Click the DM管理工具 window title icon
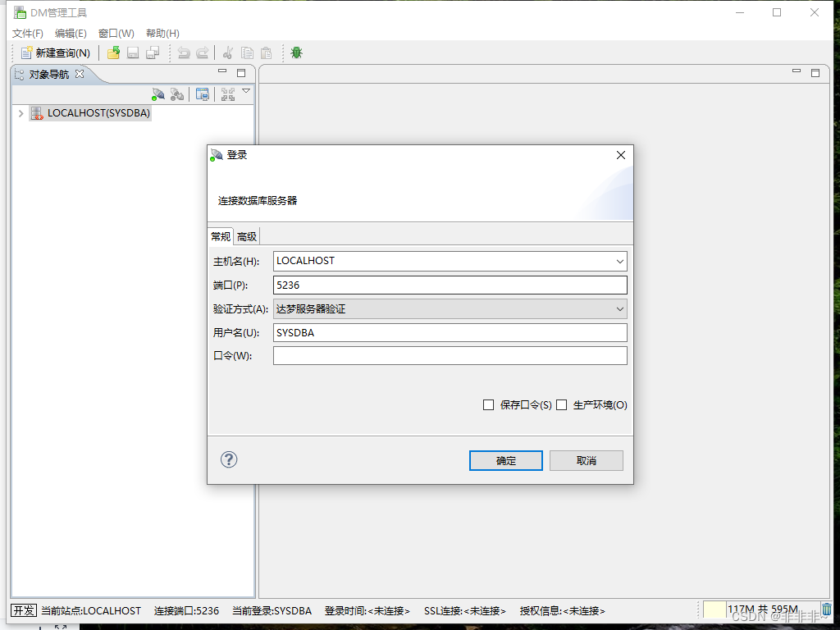This screenshot has width=840, height=630. 20,12
